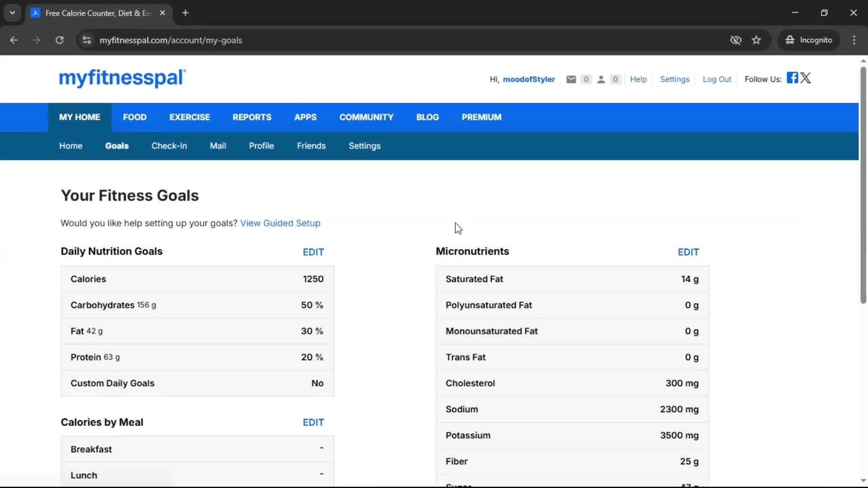Open Mail in the sub-navigation
Viewport: 868px width, 488px height.
(x=217, y=146)
